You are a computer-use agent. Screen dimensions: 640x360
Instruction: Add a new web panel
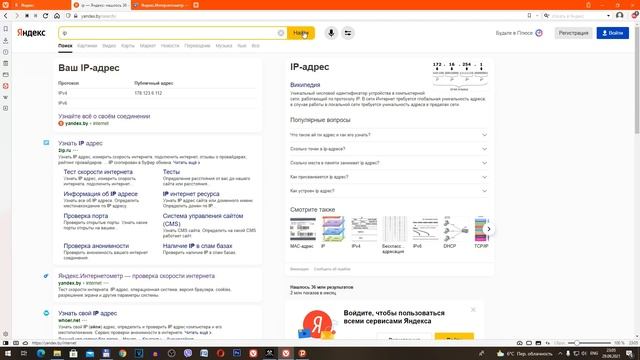(x=6, y=108)
